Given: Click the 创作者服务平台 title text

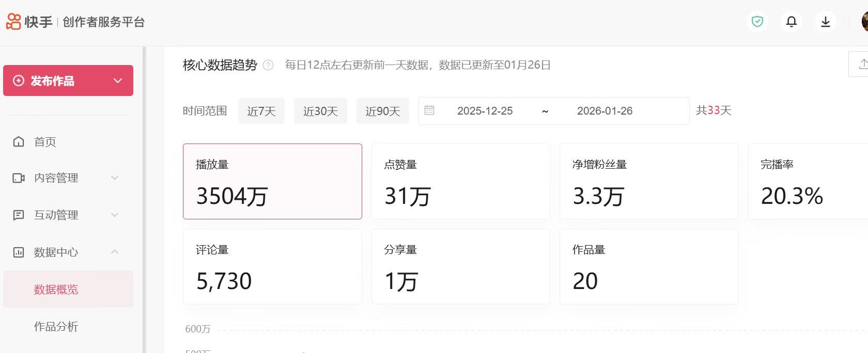Looking at the screenshot, I should [104, 22].
